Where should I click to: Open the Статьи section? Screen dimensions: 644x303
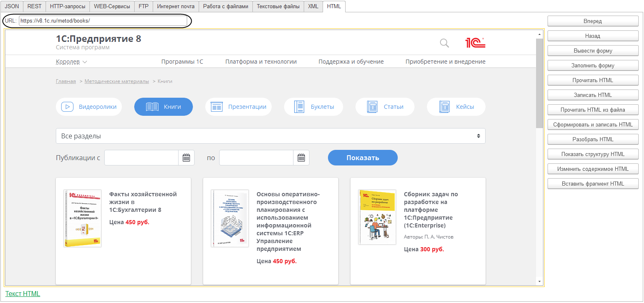[385, 107]
